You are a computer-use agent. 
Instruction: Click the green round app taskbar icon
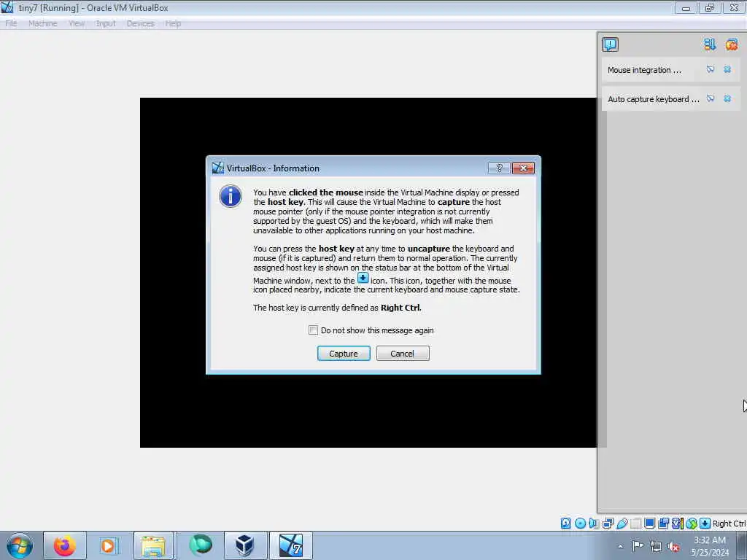(201, 545)
